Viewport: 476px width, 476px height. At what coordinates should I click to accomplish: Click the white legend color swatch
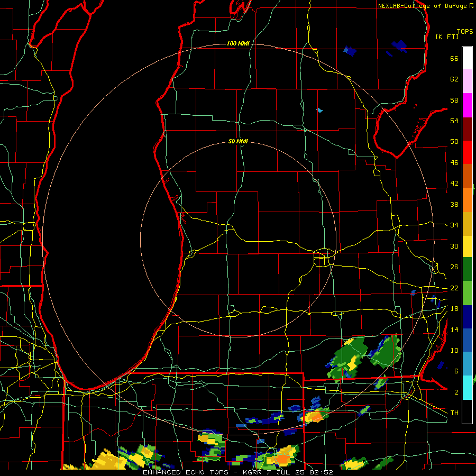tap(467, 58)
